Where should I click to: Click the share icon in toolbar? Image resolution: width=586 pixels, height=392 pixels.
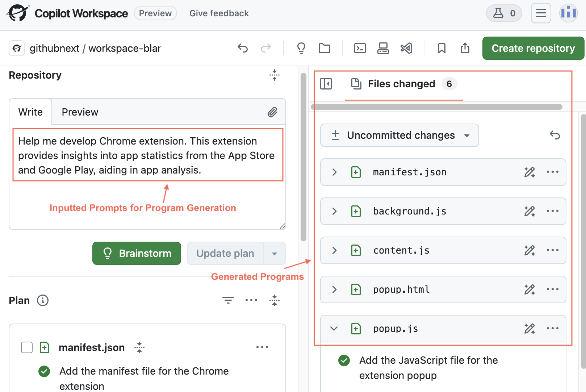[x=465, y=48]
